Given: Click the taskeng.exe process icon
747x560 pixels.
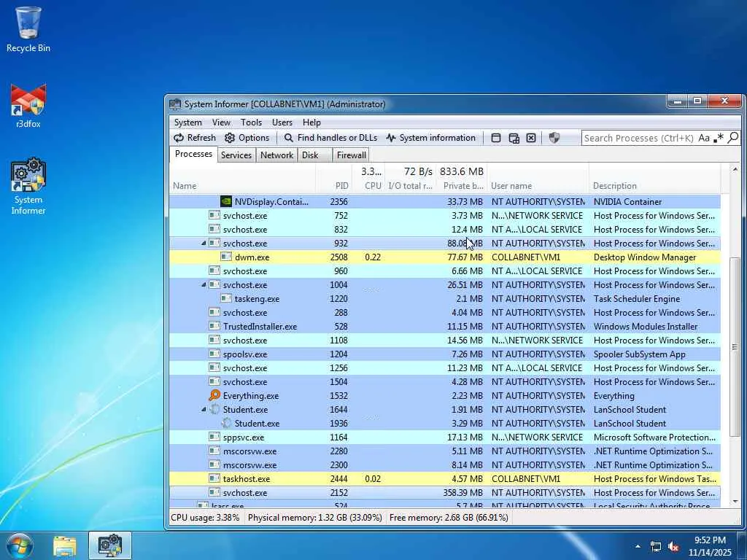Looking at the screenshot, I should 226,298.
